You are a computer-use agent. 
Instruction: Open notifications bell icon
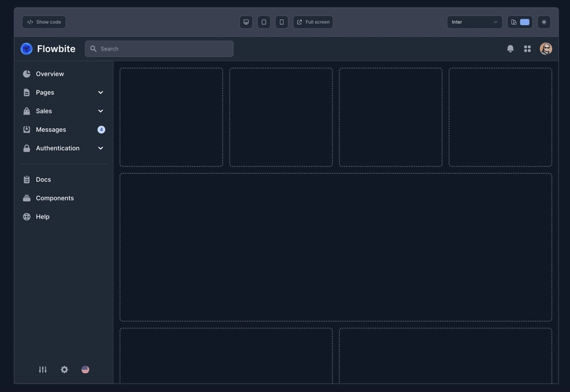coord(510,48)
